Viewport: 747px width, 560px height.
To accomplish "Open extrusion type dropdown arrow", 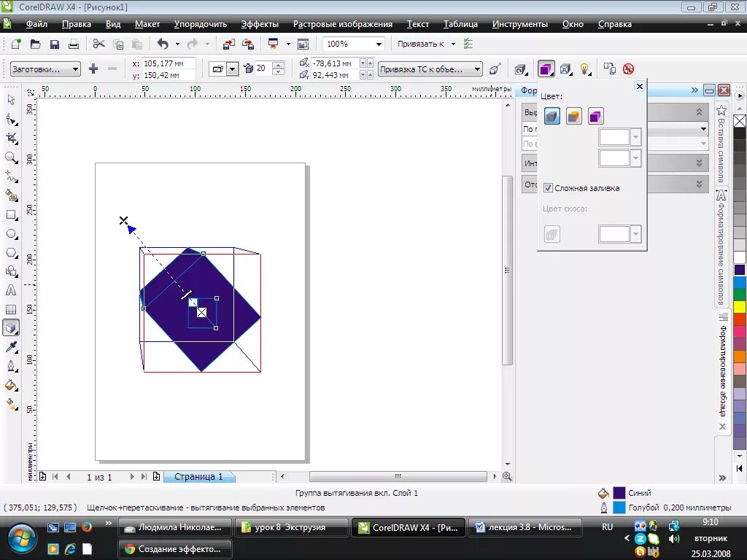I will click(232, 69).
